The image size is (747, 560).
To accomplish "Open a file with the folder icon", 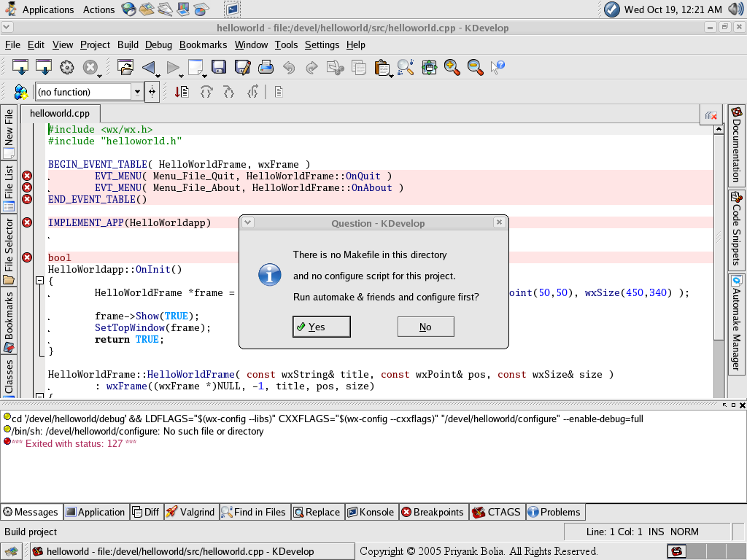I will pos(125,67).
